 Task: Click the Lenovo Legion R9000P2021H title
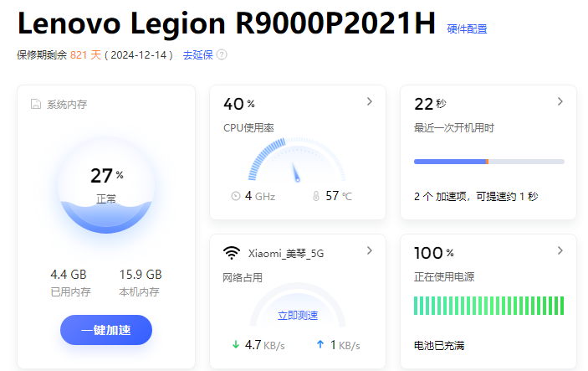click(x=227, y=24)
